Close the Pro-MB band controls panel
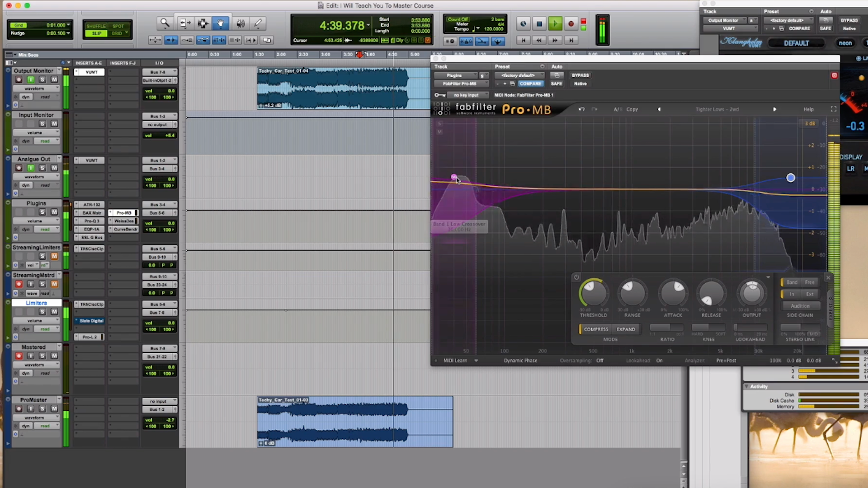The image size is (868, 488). (x=828, y=278)
